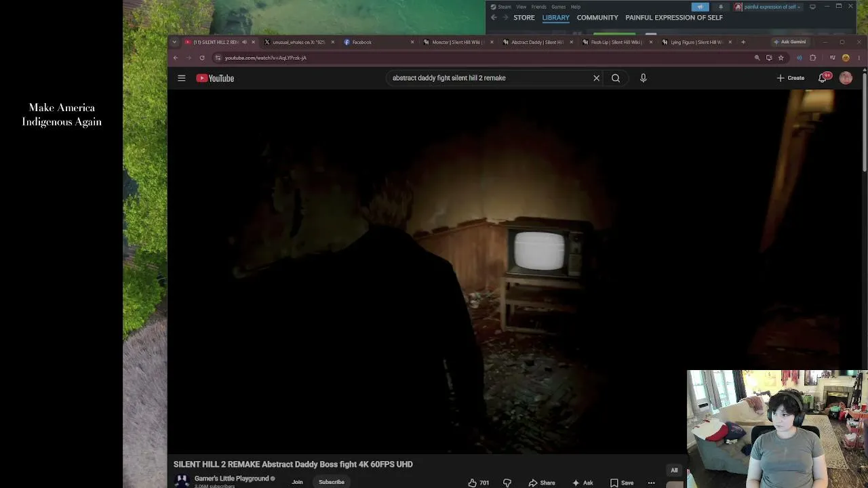The image size is (868, 488).
Task: Zoom the page using the address bar magnifier
Action: (757, 58)
